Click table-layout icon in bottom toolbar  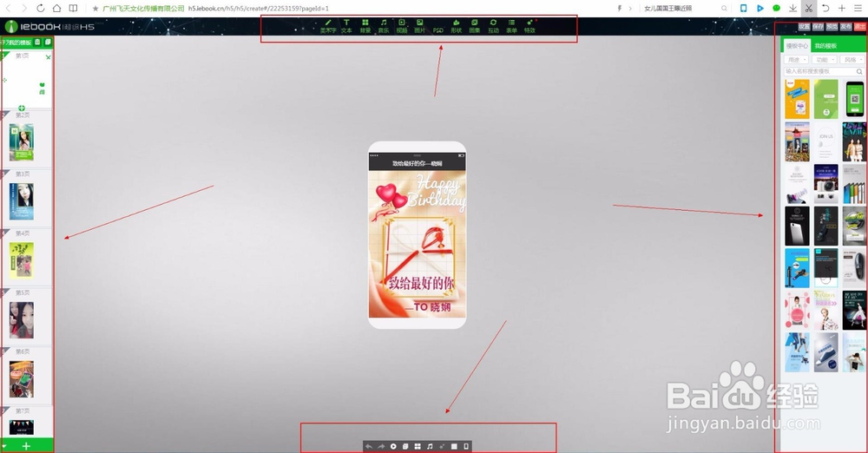click(455, 446)
